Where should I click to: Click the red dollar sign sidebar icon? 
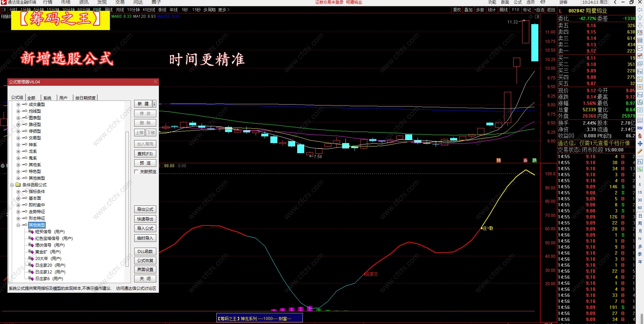[x=640, y=136]
